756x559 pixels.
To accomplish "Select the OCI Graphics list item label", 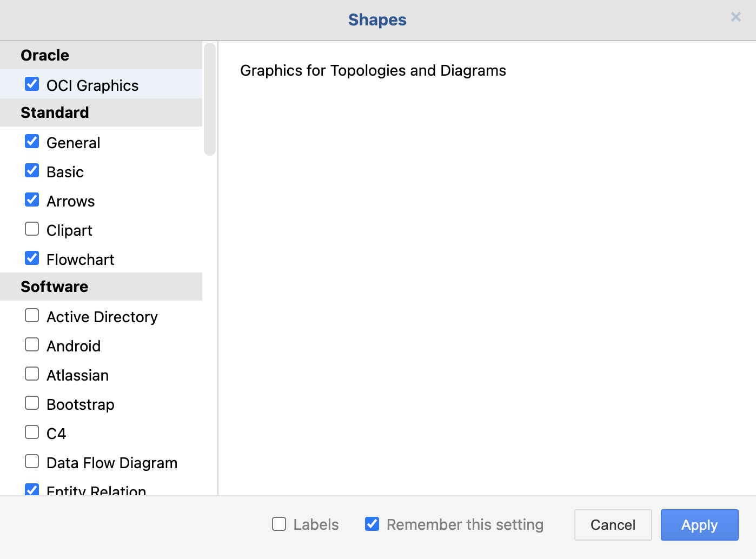I will [x=92, y=85].
